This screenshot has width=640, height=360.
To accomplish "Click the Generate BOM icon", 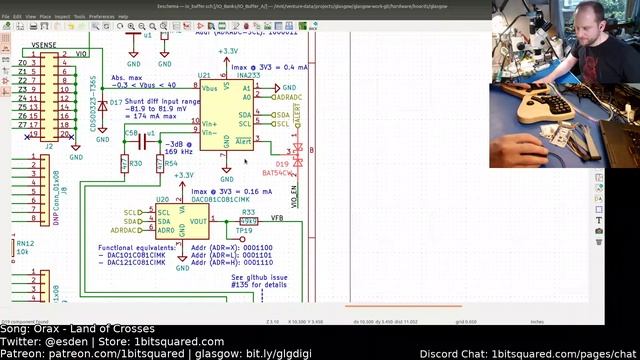I will 289,26.
